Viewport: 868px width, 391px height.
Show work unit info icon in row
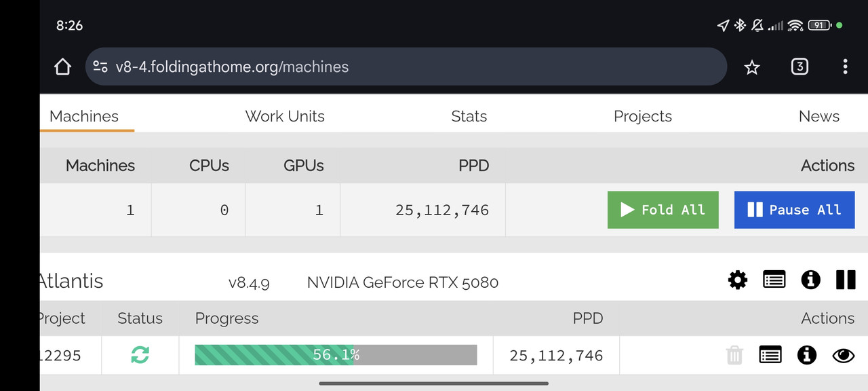click(x=806, y=355)
